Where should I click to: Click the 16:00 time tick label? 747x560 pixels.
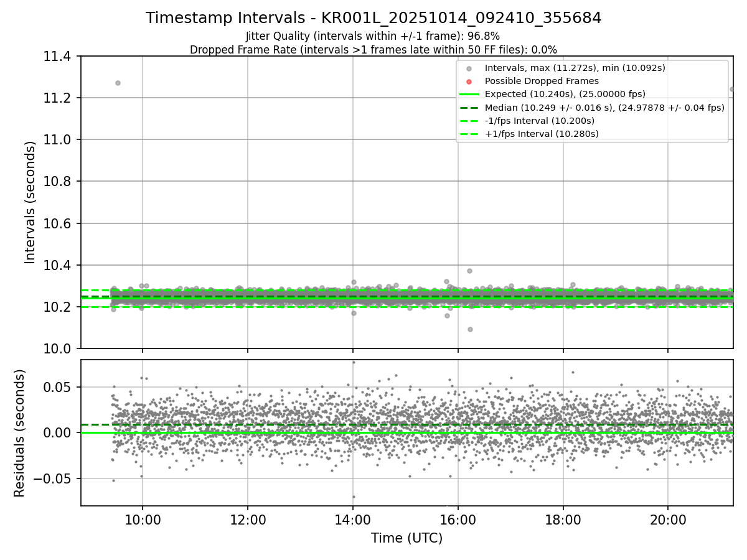point(458,520)
